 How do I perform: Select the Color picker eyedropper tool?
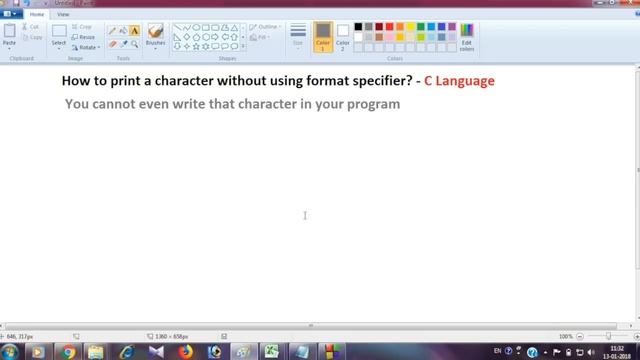(x=123, y=44)
